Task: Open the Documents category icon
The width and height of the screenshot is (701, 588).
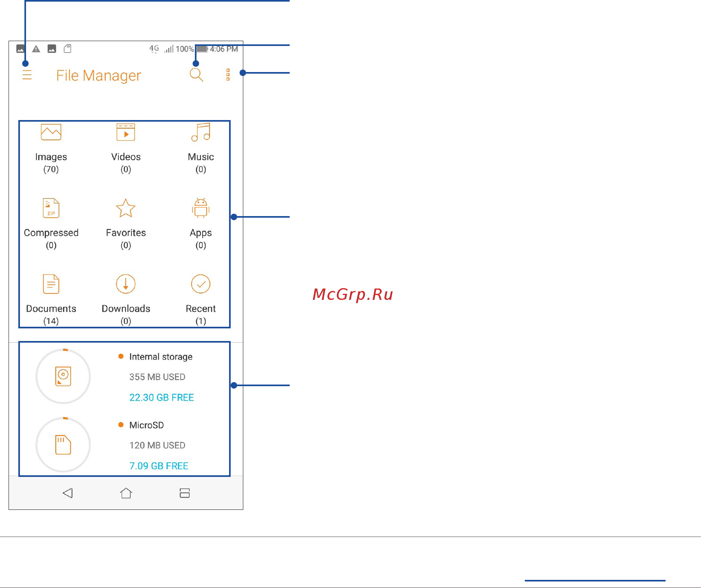Action: pyautogui.click(x=51, y=284)
